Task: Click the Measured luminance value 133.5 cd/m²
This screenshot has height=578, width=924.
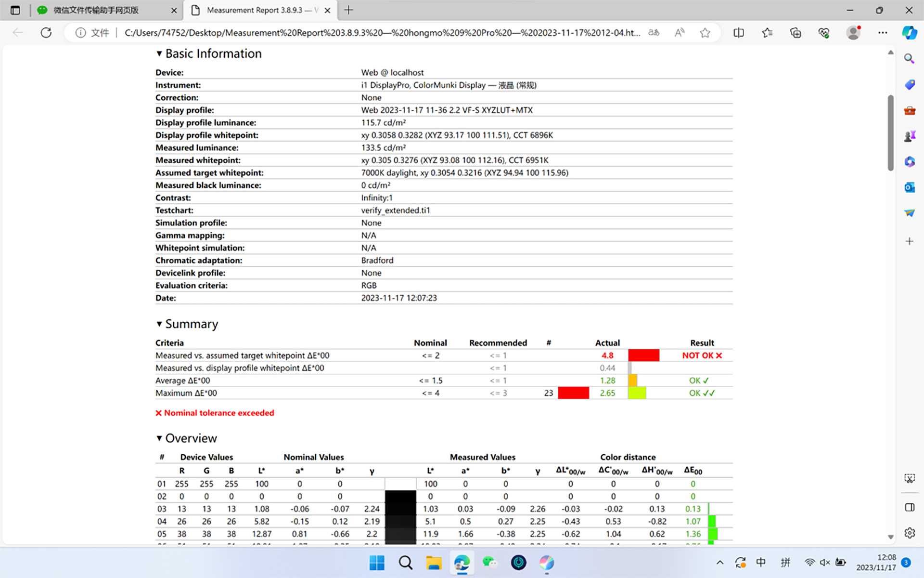Action: coord(384,148)
